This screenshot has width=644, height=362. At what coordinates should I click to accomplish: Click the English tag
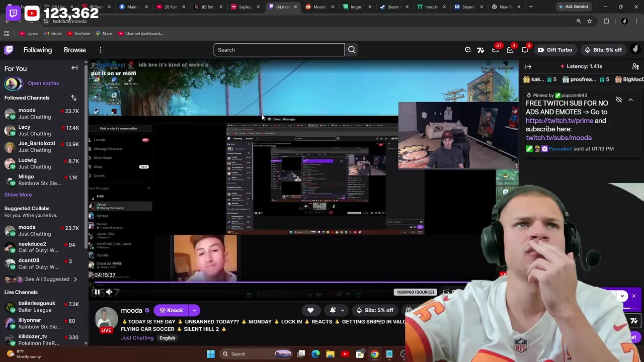167,338
